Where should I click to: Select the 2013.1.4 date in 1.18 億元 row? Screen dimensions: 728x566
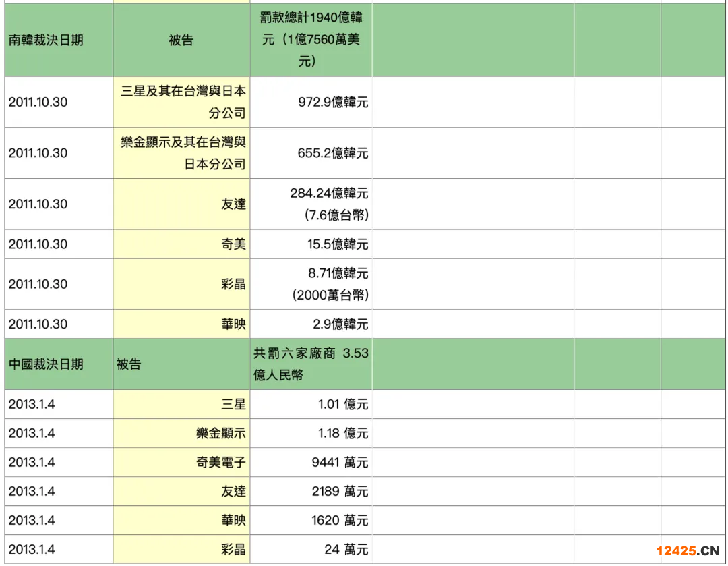[x=32, y=433]
